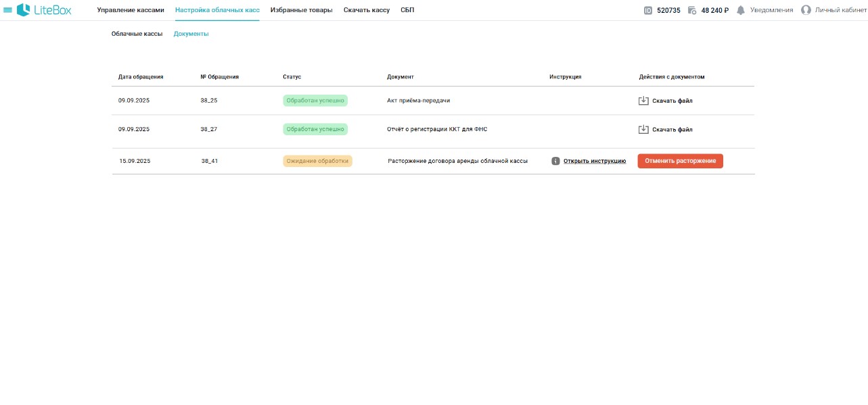Click the info icon beside Открыть инструкцию

pos(555,161)
